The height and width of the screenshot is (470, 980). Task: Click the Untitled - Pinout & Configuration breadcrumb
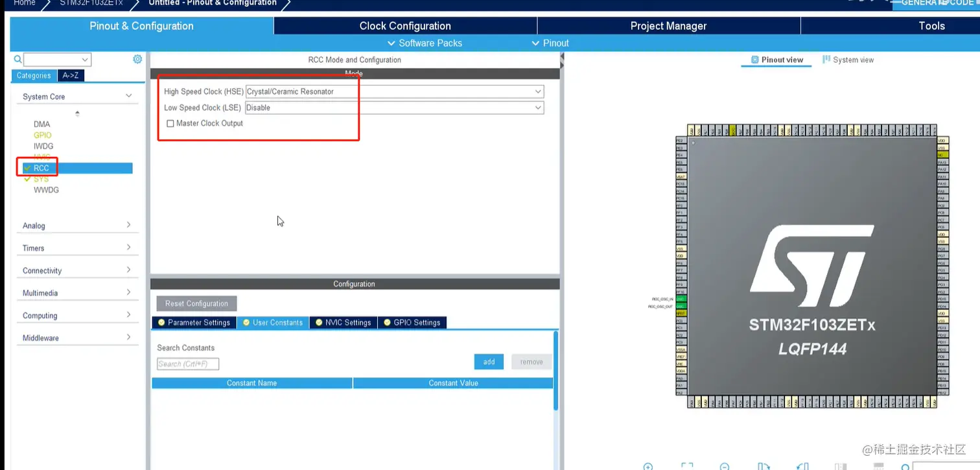(213, 3)
